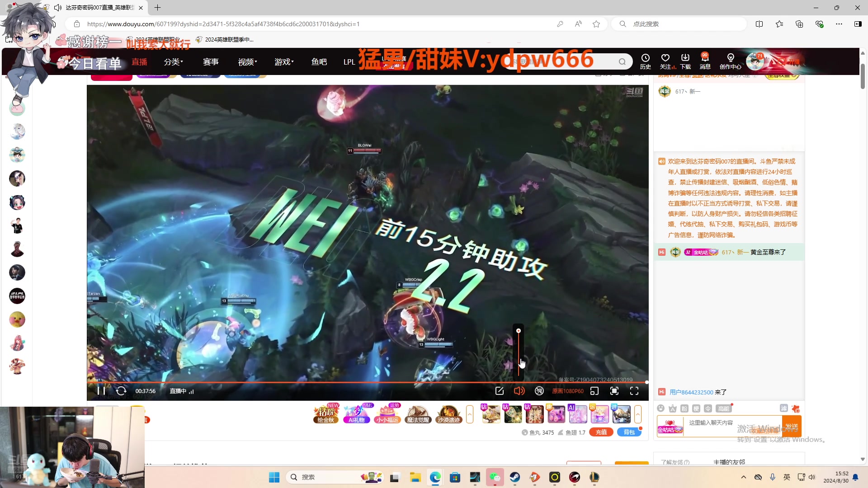Image resolution: width=868 pixels, height=488 pixels.
Task: Open Steam from the taskbar
Action: click(x=515, y=477)
